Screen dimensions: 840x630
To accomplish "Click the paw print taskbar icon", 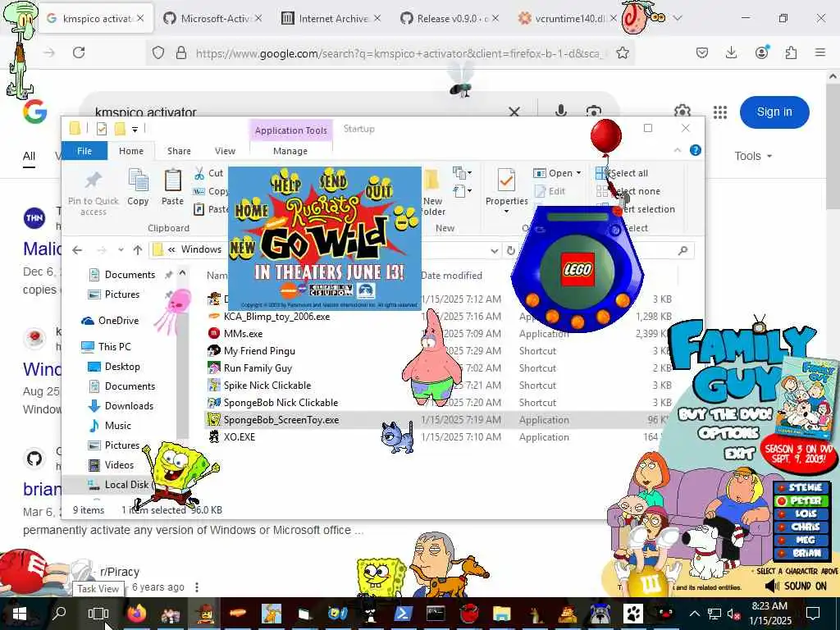I will tap(632, 614).
